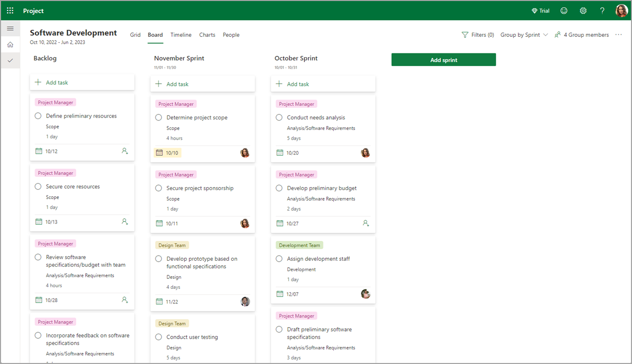Mark Incorporate feedback task complete
Image resolution: width=632 pixels, height=364 pixels.
[x=38, y=335]
